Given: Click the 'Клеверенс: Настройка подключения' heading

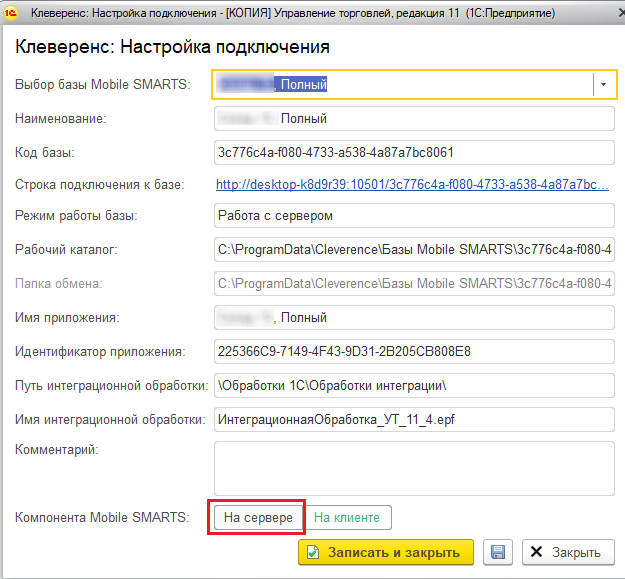Looking at the screenshot, I should click(x=172, y=47).
